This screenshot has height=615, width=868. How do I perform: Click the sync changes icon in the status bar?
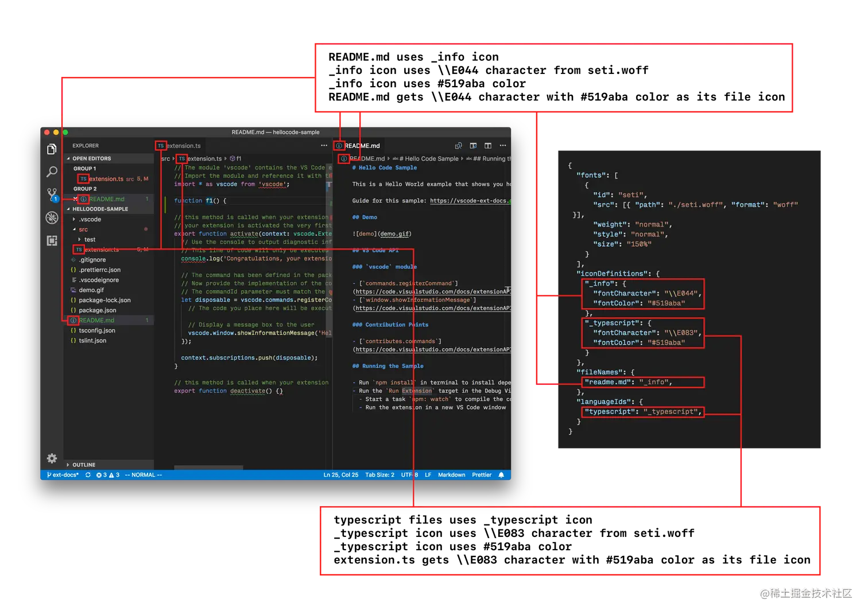pyautogui.click(x=88, y=475)
